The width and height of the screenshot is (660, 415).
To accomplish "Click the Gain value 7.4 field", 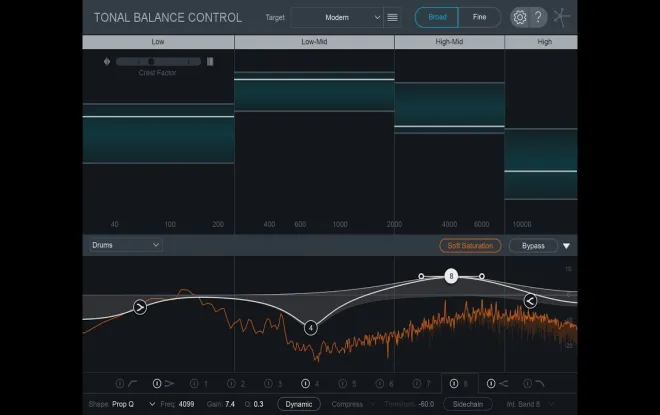I will [230, 404].
